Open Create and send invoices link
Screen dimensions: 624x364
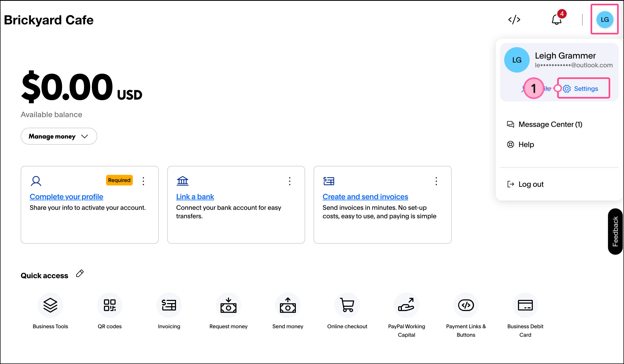click(365, 197)
